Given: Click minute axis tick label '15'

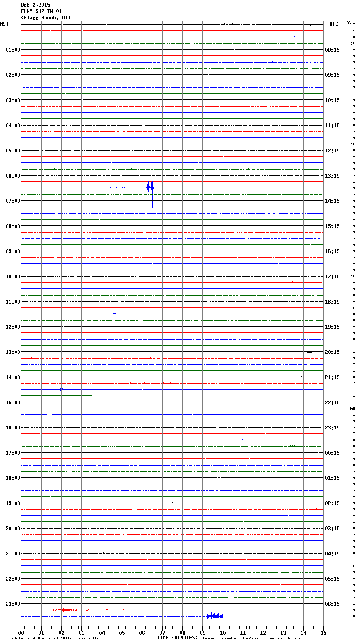Looking at the screenshot, I should click(x=323, y=633).
